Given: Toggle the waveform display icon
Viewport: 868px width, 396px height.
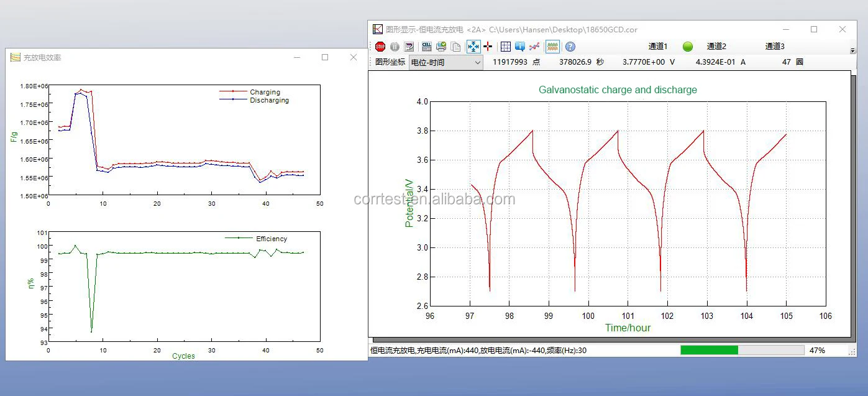Looking at the screenshot, I should coord(552,47).
